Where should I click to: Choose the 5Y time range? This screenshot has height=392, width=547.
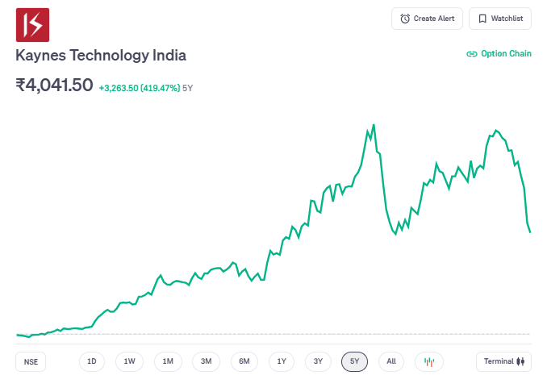point(354,361)
